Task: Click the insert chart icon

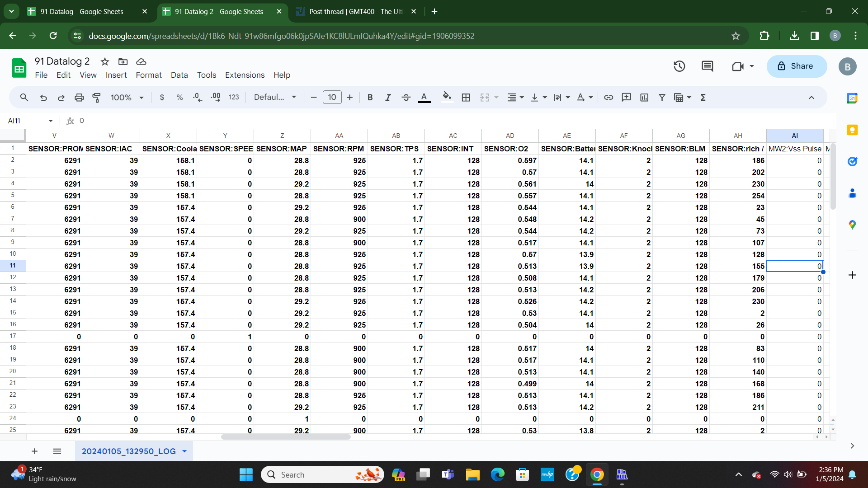Action: point(644,97)
